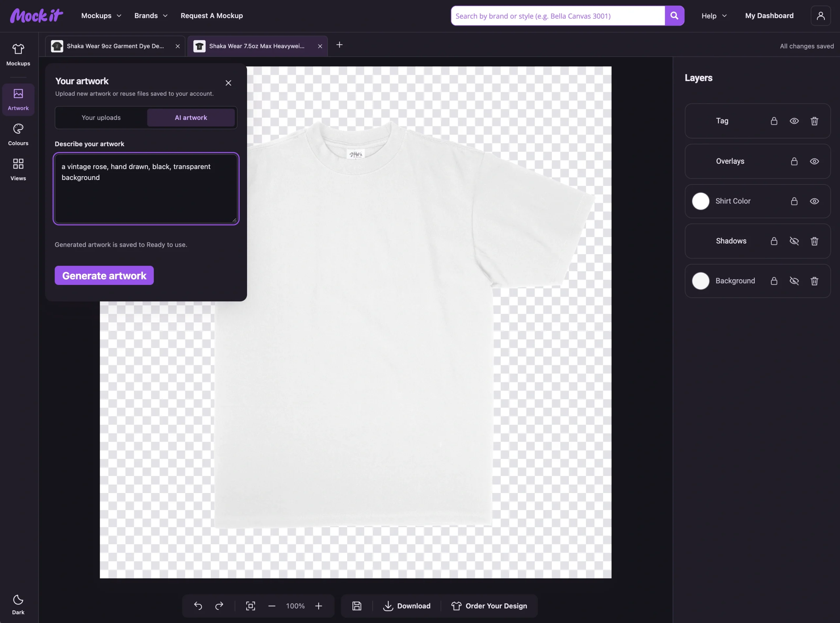
Task: Delete the Background layer
Action: (x=814, y=281)
